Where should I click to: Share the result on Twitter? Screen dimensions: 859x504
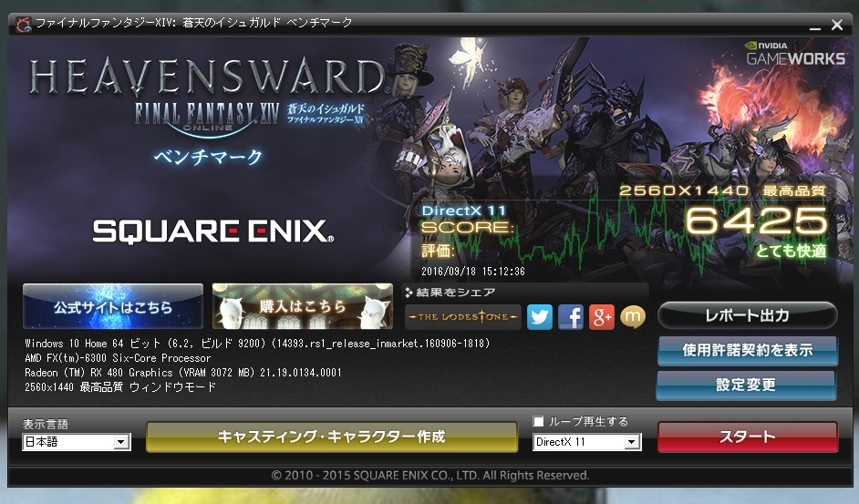click(540, 316)
